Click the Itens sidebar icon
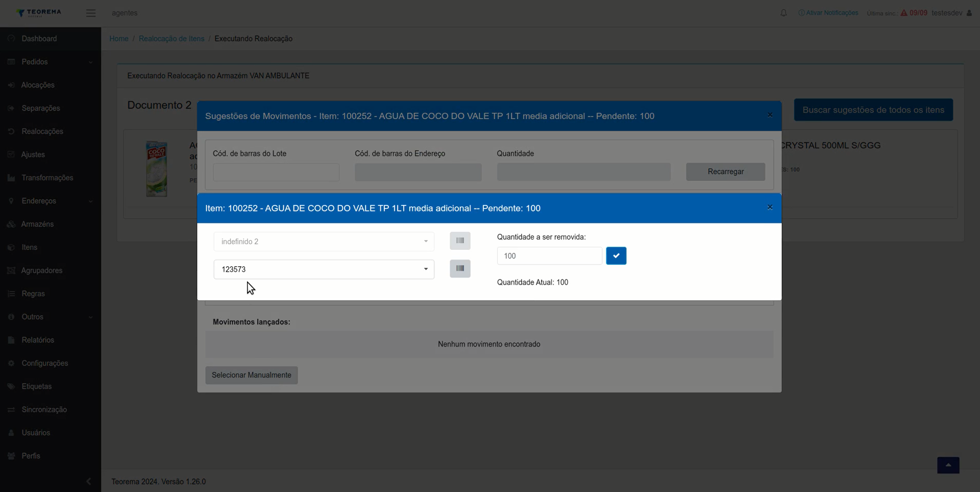The height and width of the screenshot is (492, 980). (x=11, y=247)
